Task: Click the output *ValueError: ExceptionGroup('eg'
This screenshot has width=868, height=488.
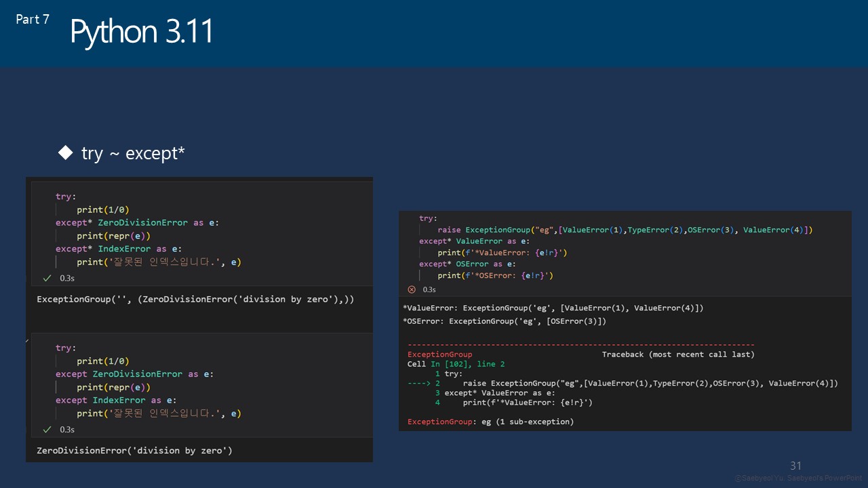Action: point(553,308)
